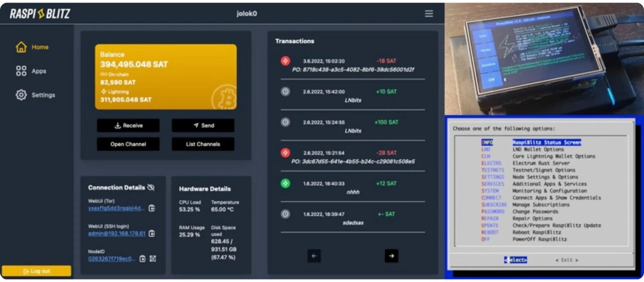
Task: Click the NodeID link
Action: coord(112,259)
